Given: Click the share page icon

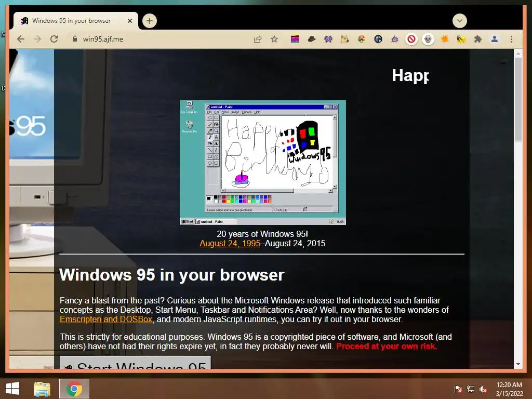Looking at the screenshot, I should click(258, 39).
